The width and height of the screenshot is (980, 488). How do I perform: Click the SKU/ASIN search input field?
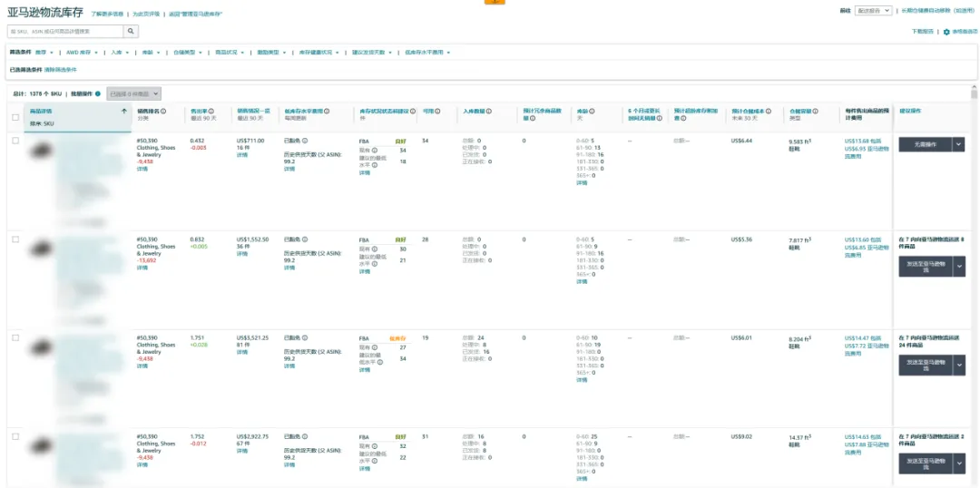65,31
